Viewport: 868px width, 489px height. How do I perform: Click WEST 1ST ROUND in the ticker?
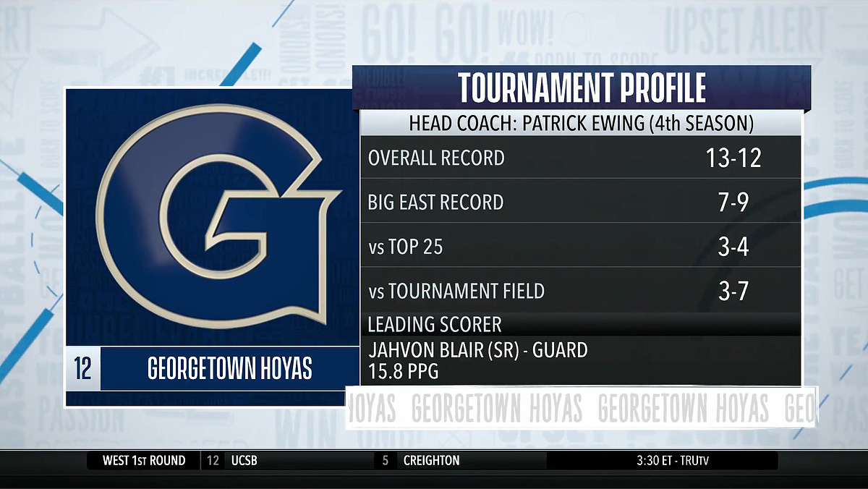[x=144, y=461]
